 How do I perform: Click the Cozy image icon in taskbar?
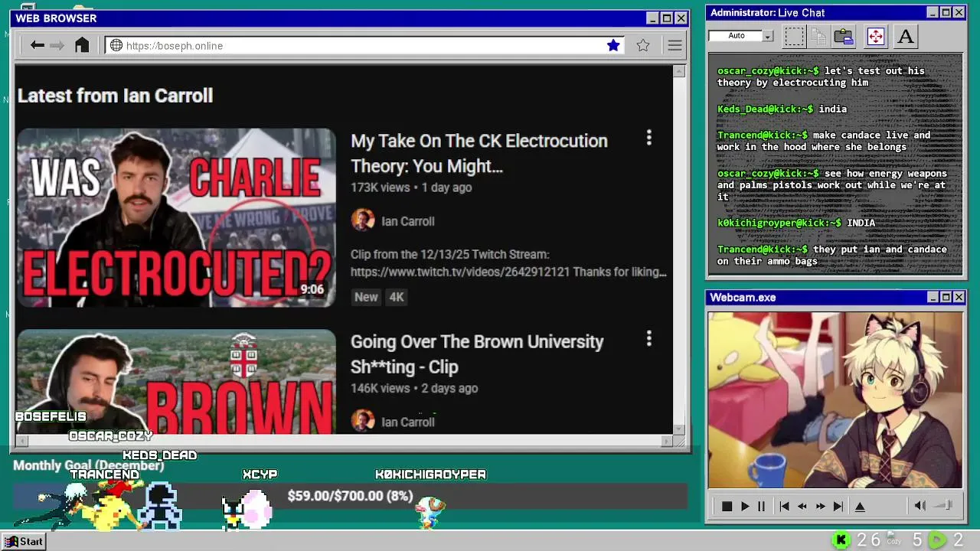pyautogui.click(x=893, y=540)
